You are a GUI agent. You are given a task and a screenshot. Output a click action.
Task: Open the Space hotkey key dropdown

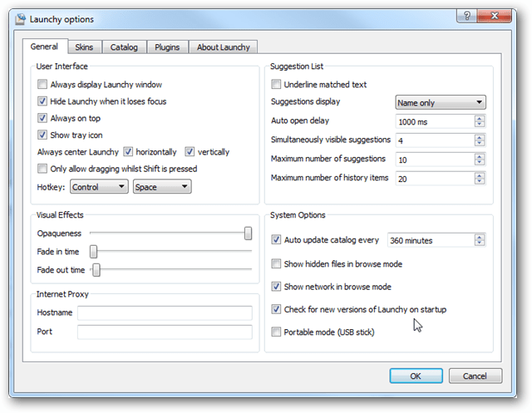point(162,187)
